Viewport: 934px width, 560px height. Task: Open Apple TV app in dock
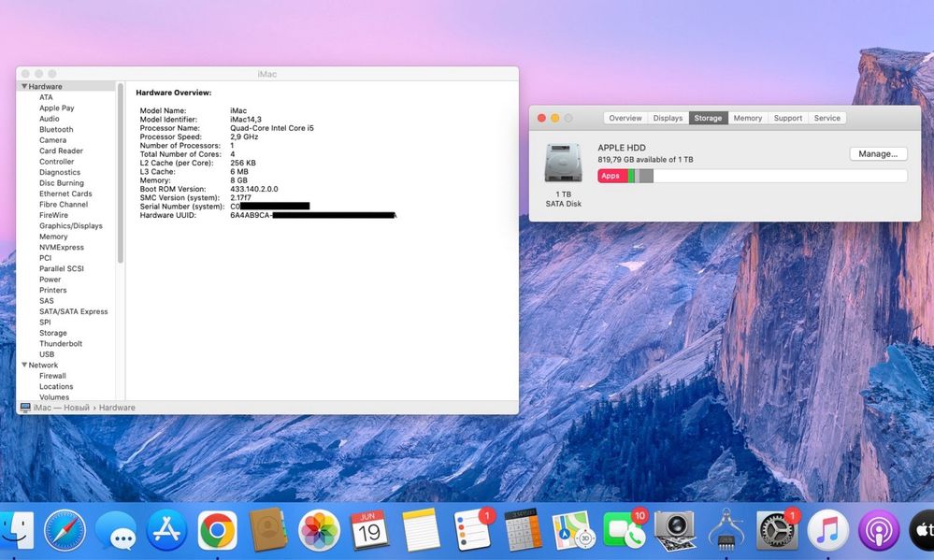click(x=922, y=530)
